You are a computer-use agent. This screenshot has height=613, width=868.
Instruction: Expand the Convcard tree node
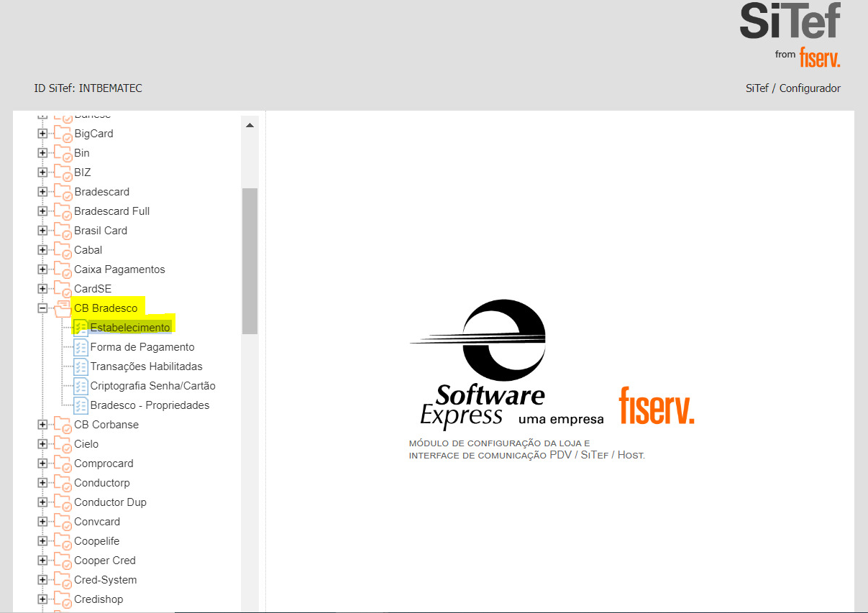pos(42,522)
